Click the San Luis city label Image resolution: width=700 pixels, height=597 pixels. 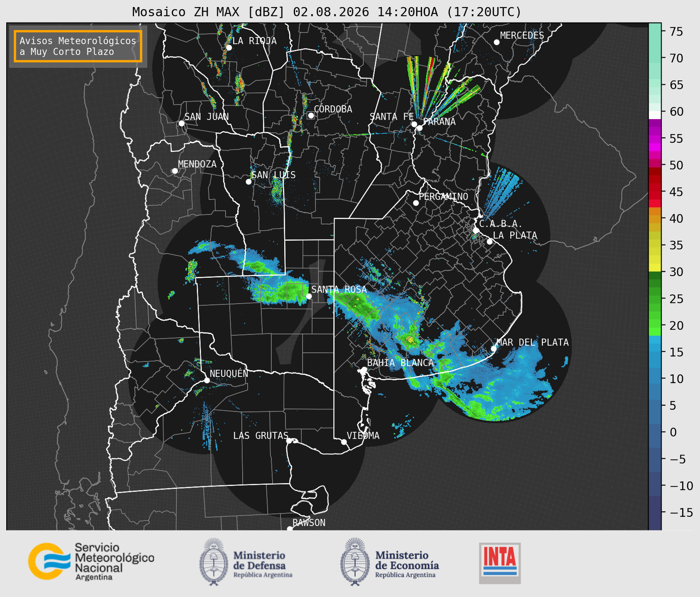274,175
